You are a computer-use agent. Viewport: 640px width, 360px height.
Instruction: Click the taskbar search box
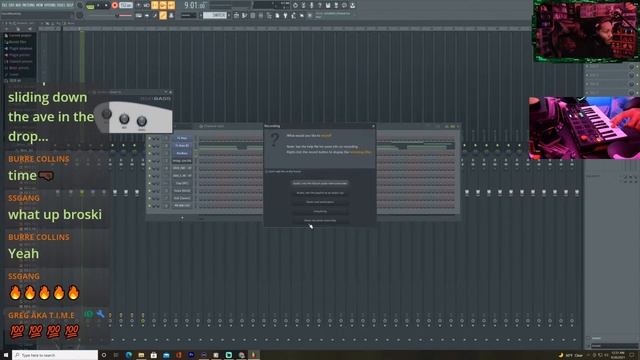(55, 355)
